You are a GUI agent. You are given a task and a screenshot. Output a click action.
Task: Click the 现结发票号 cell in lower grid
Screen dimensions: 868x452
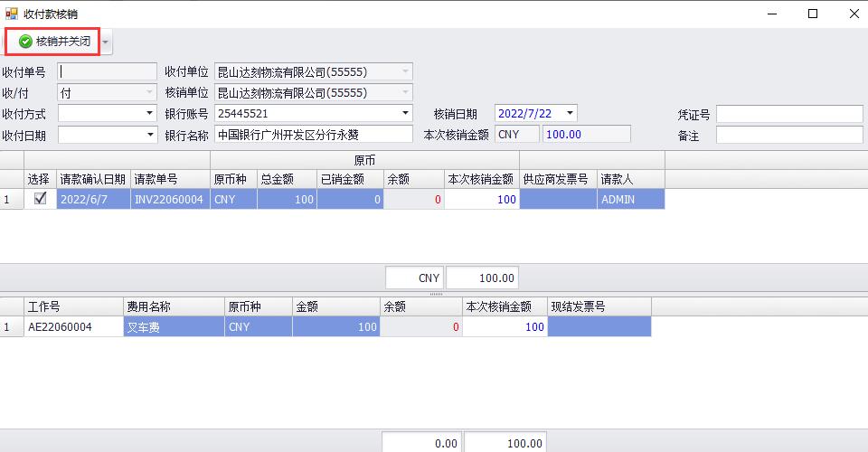[599, 327]
